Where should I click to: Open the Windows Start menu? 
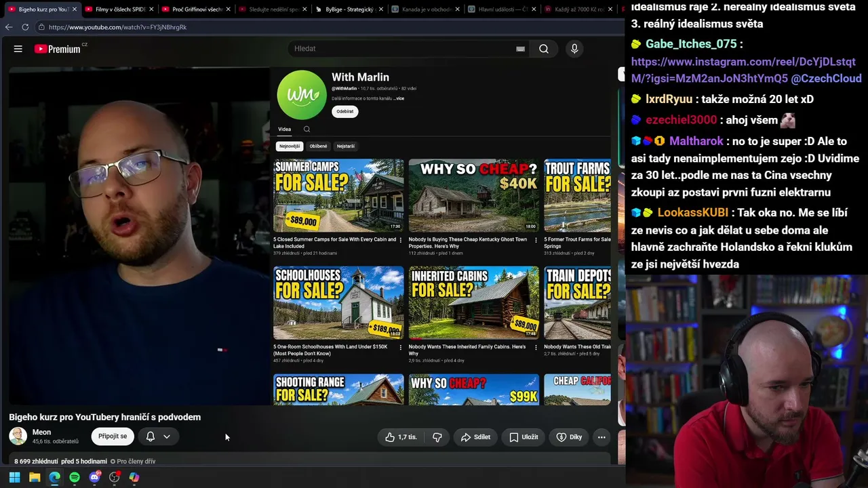14,477
